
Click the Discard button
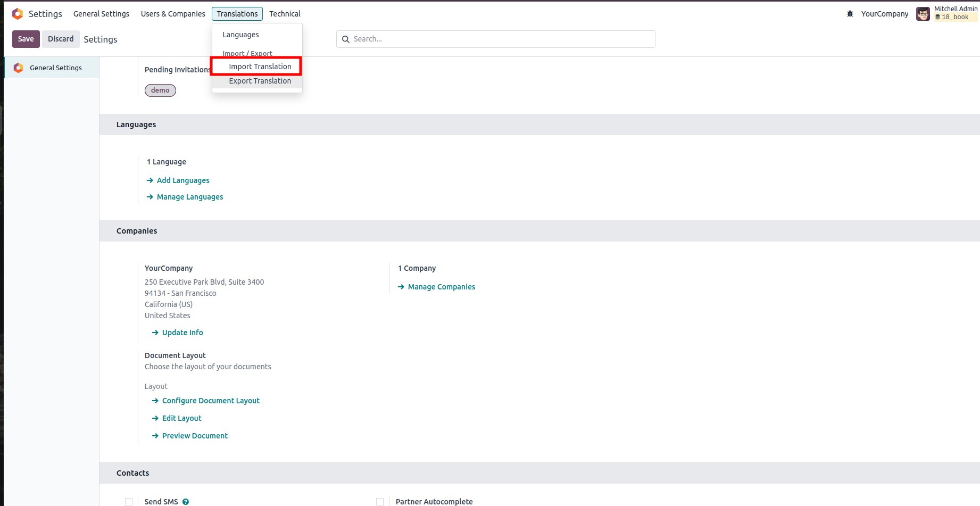[61, 39]
